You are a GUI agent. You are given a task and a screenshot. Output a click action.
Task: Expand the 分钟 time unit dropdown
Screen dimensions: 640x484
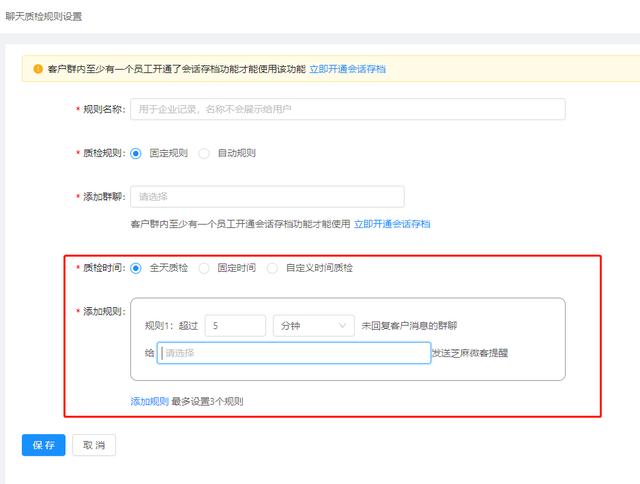[314, 326]
